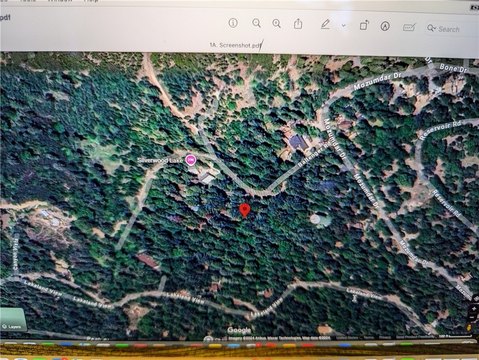Click the pink Silverwood Lake marker
Image resolution: width=479 pixels, height=360 pixels.
coord(190,160)
